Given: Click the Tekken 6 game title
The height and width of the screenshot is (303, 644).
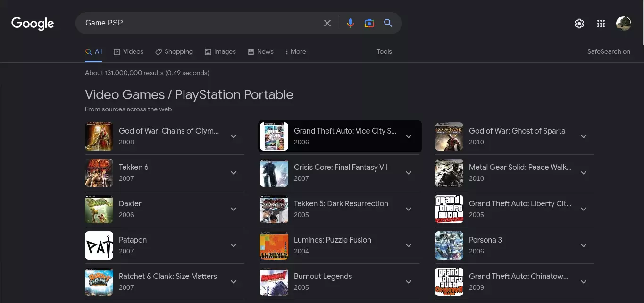Looking at the screenshot, I should [134, 167].
